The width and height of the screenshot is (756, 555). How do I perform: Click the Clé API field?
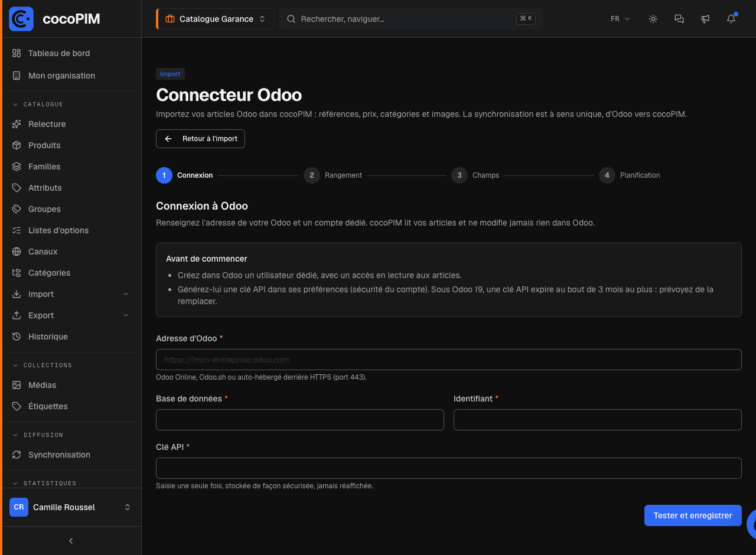449,468
